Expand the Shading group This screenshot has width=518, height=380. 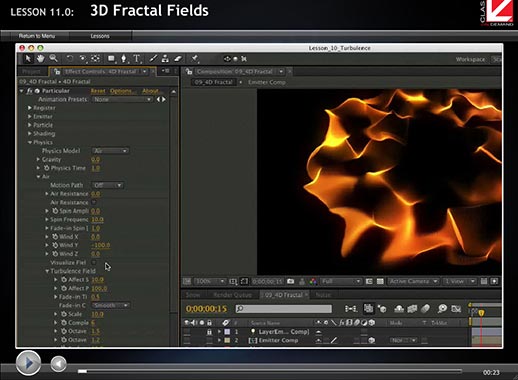[x=30, y=133]
